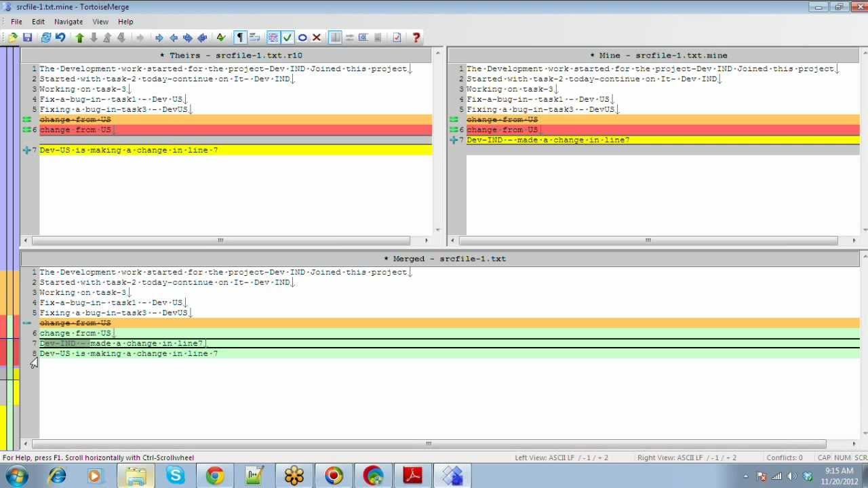Click the plus marker on Mine line 7
Image resolution: width=868 pixels, height=488 pixels.
click(454, 140)
